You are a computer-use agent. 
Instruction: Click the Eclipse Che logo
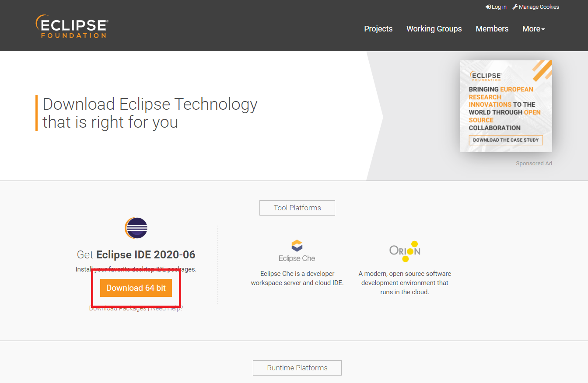click(x=297, y=251)
